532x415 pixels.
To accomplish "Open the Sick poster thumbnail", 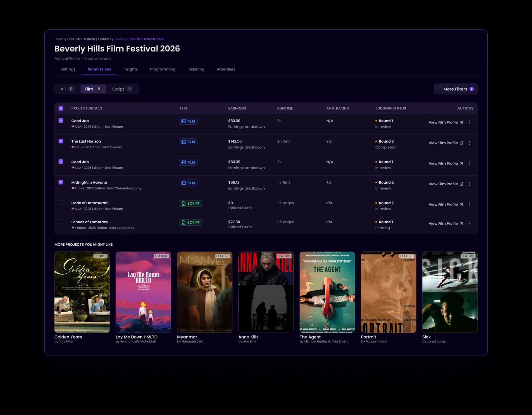I will tap(450, 292).
